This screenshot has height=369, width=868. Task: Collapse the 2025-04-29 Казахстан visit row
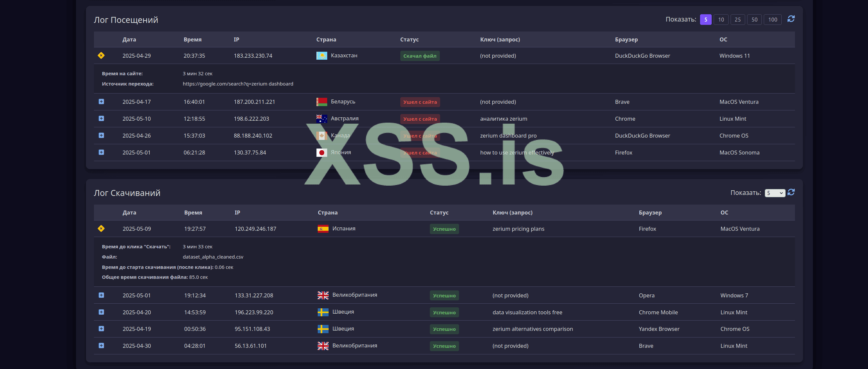tap(101, 56)
